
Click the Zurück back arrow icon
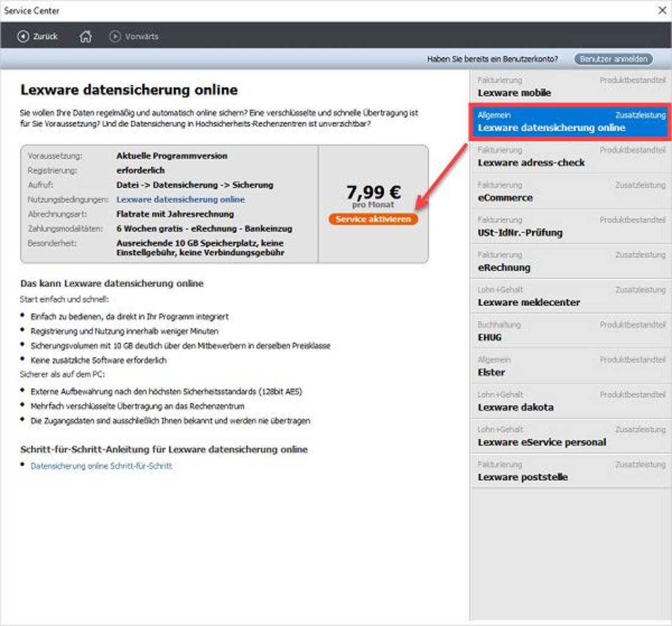(23, 37)
